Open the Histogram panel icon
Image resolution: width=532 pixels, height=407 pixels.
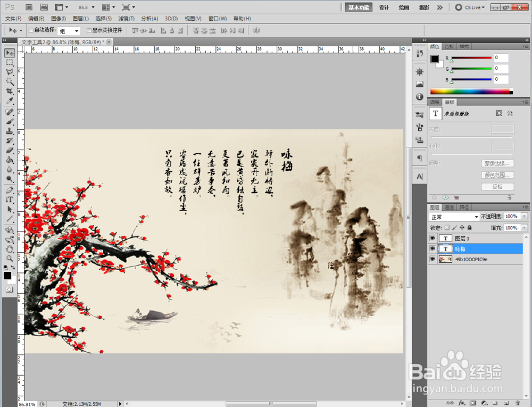(420, 84)
